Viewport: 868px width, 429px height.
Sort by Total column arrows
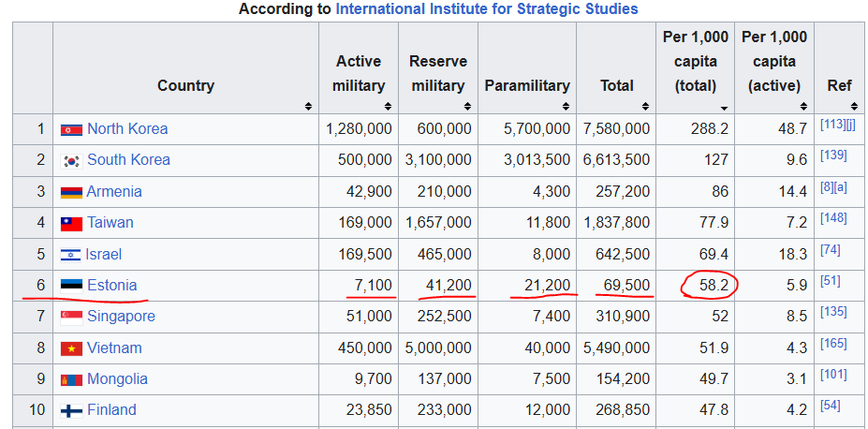(645, 108)
